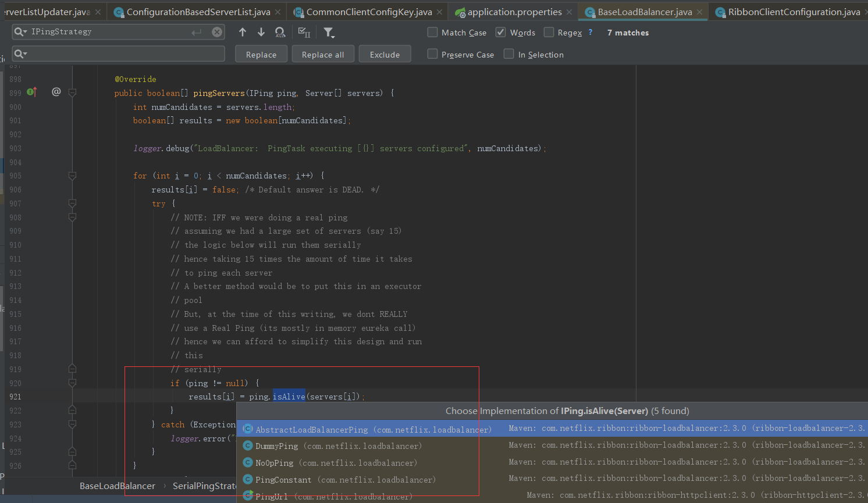
Task: Clear the IPingStrategy search text
Action: pos(217,32)
